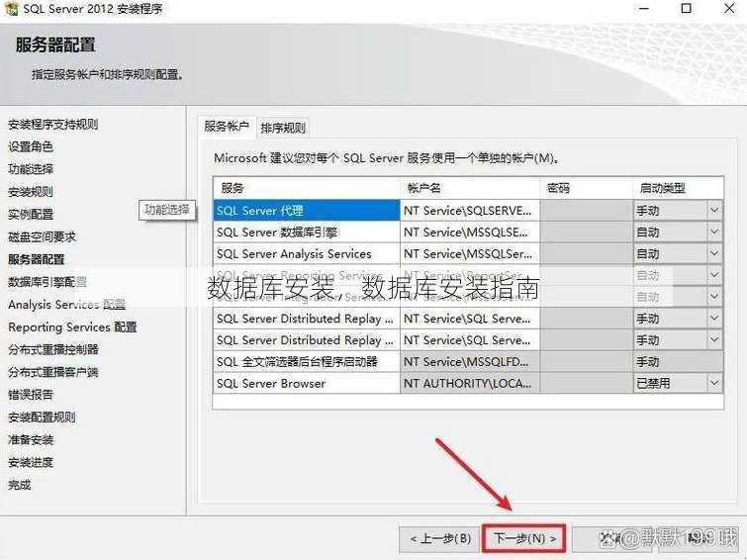This screenshot has width=747, height=560.
Task: Open startup type dropdown for second Distributed Replay row
Action: coord(714,339)
